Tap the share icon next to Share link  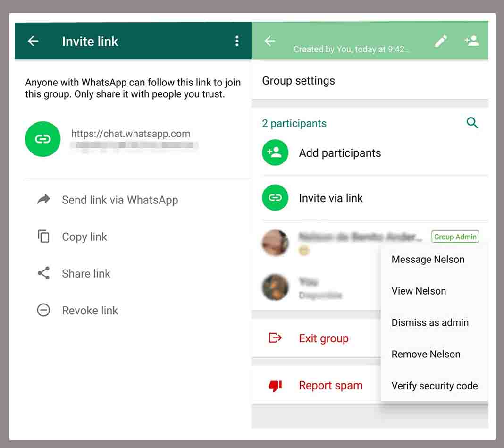coord(43,273)
